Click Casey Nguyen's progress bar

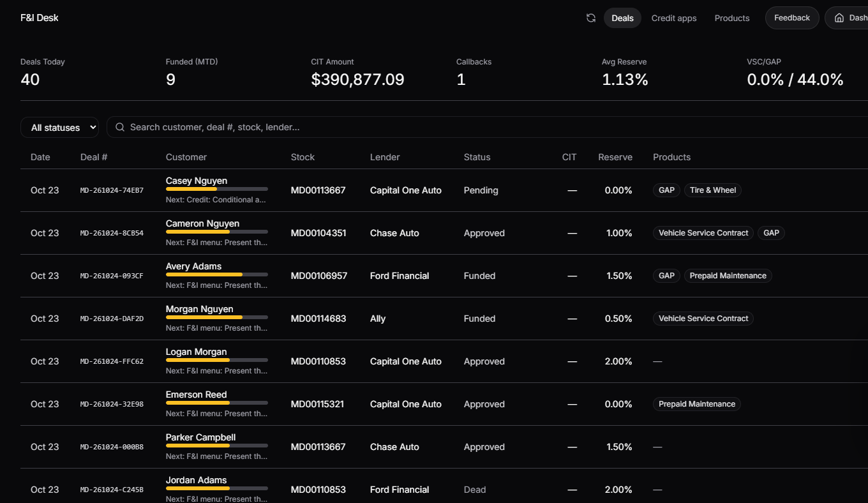(217, 189)
